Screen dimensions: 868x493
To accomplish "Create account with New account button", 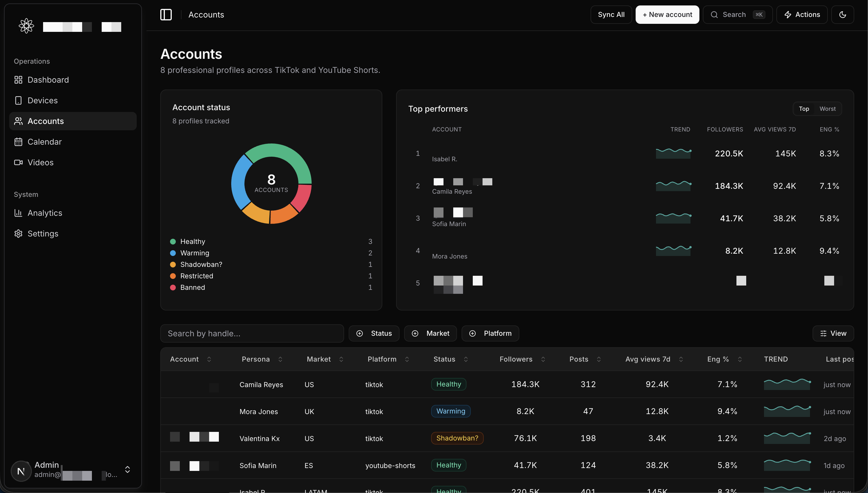I will point(667,15).
